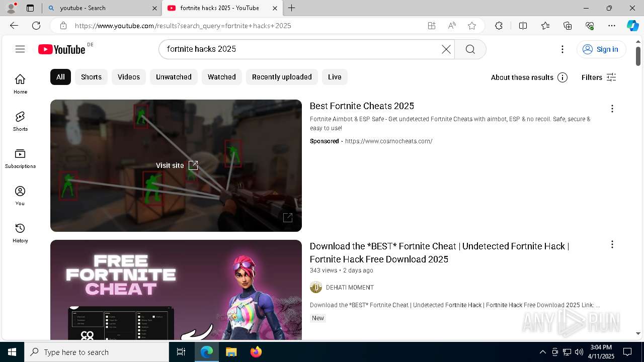
Task: Show hidden system tray icons
Action: point(542,352)
